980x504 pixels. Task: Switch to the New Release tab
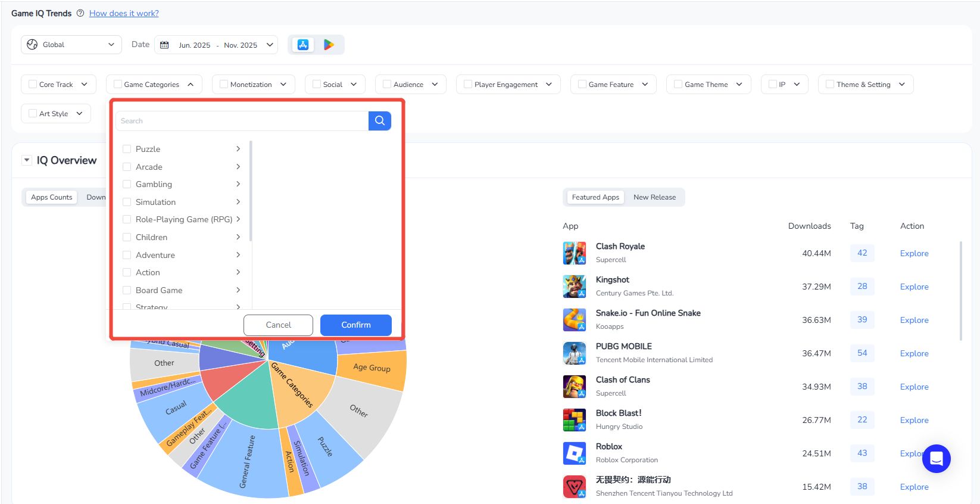pyautogui.click(x=654, y=197)
